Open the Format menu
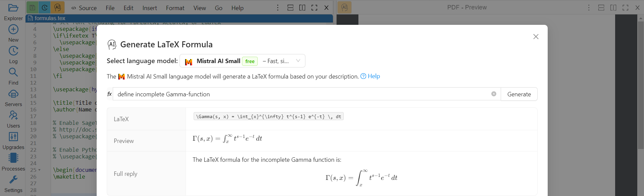The image size is (644, 196). pyautogui.click(x=175, y=8)
